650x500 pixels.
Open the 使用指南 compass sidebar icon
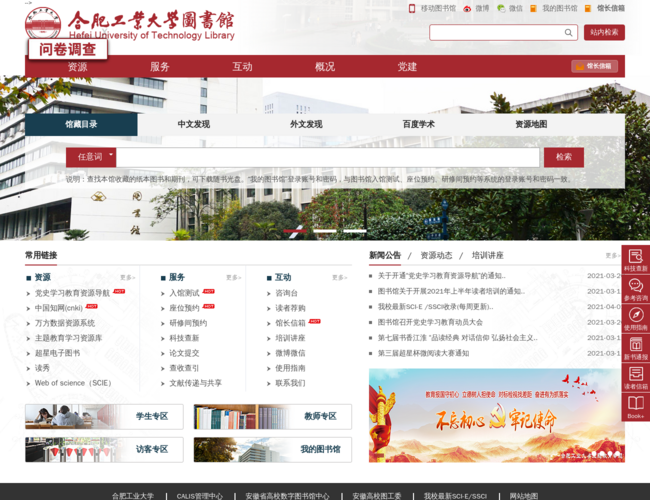click(x=635, y=319)
